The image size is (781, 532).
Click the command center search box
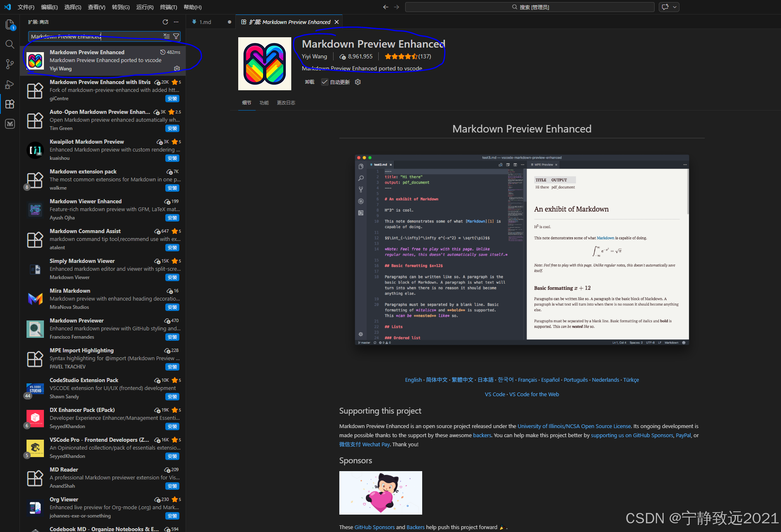click(x=530, y=7)
